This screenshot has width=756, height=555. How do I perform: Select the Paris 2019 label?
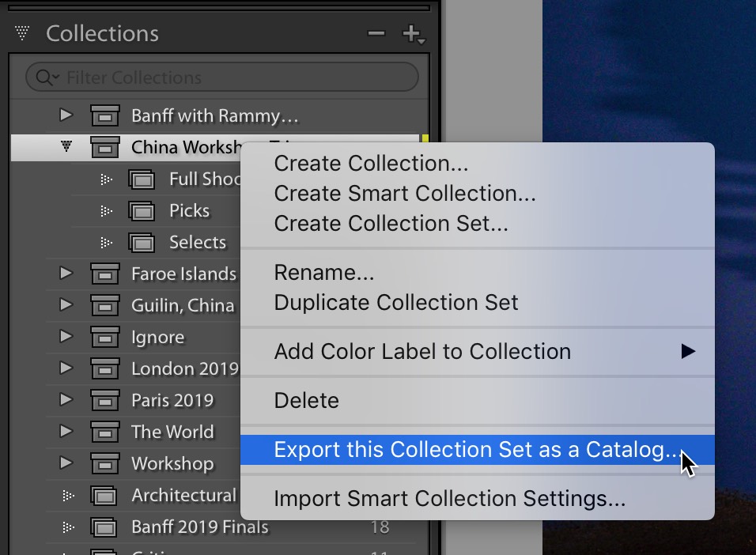[172, 400]
